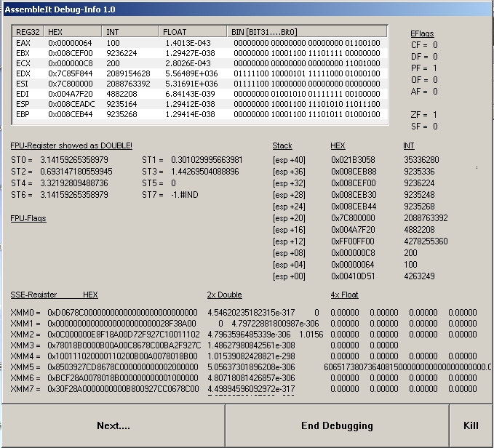Viewport: 494px width, 448px height.
Task: Click the BIN [BIT31....Bit0] column header
Action: coord(309,32)
